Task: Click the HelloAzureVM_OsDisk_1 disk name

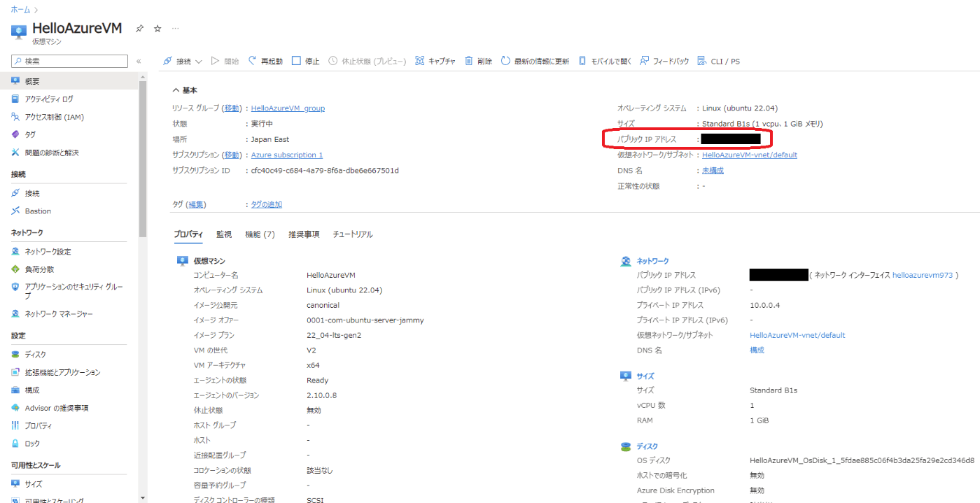Action: tap(862, 460)
